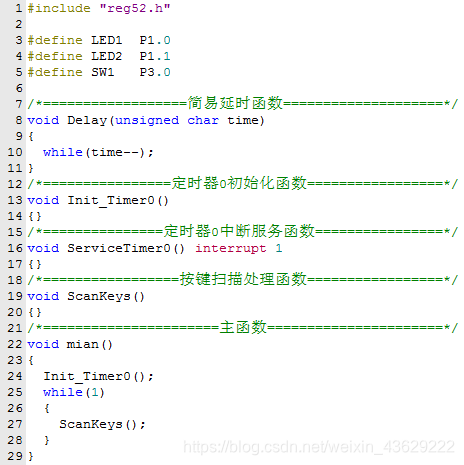Select the LED1 macro name
This screenshot has width=464, height=465.
point(107,40)
